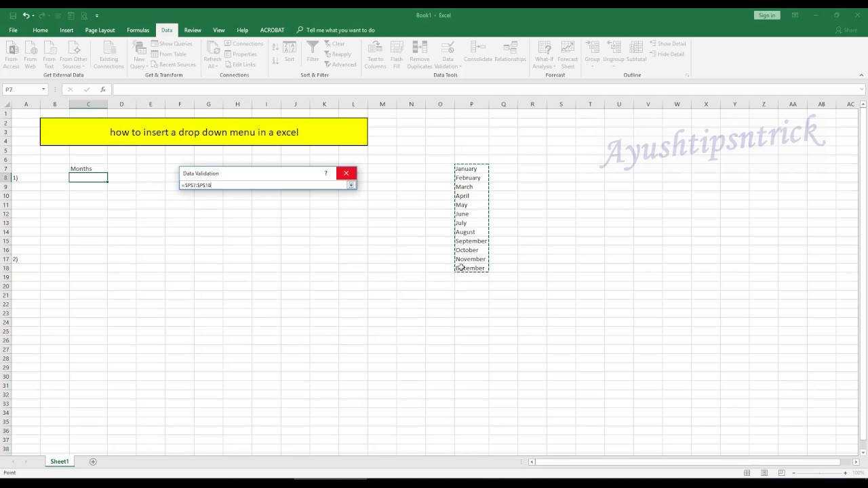This screenshot has height=488, width=868.
Task: Add a new sheet with plus button
Action: pyautogui.click(x=93, y=462)
